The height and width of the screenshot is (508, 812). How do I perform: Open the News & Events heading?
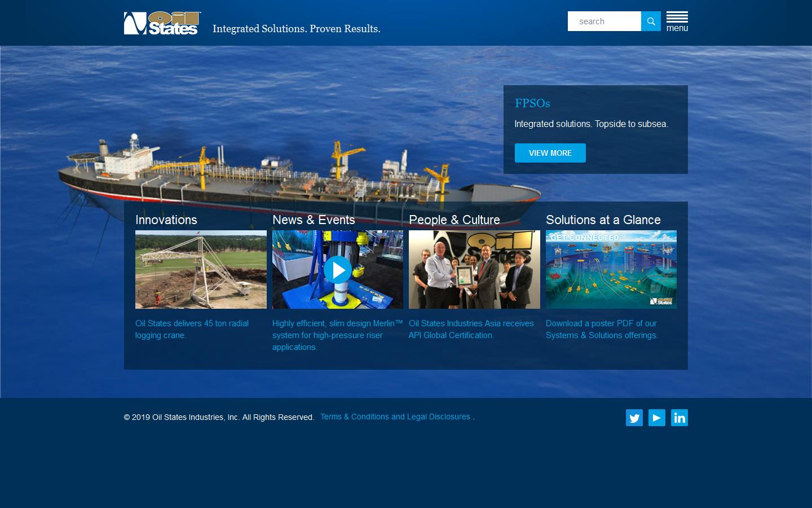click(314, 220)
